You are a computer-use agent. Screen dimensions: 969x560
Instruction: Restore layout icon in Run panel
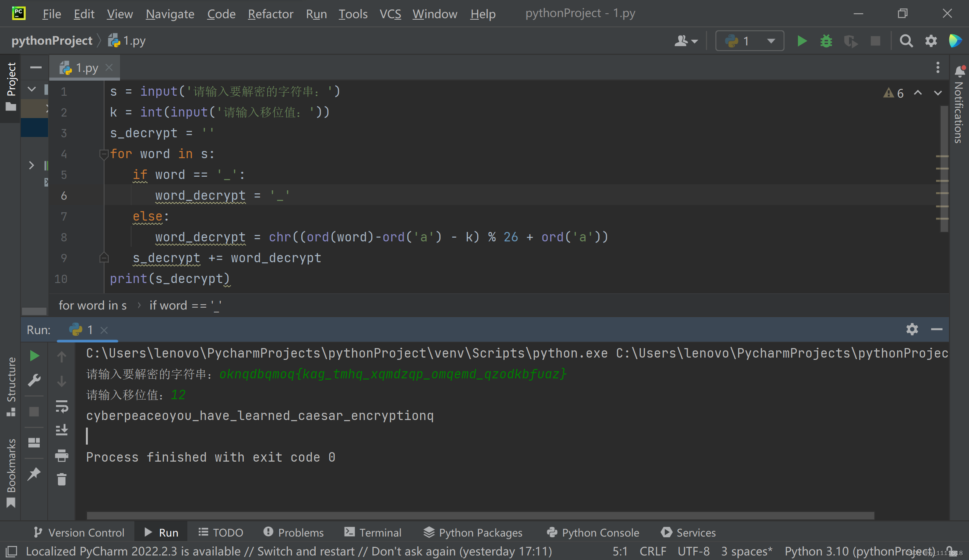(34, 443)
